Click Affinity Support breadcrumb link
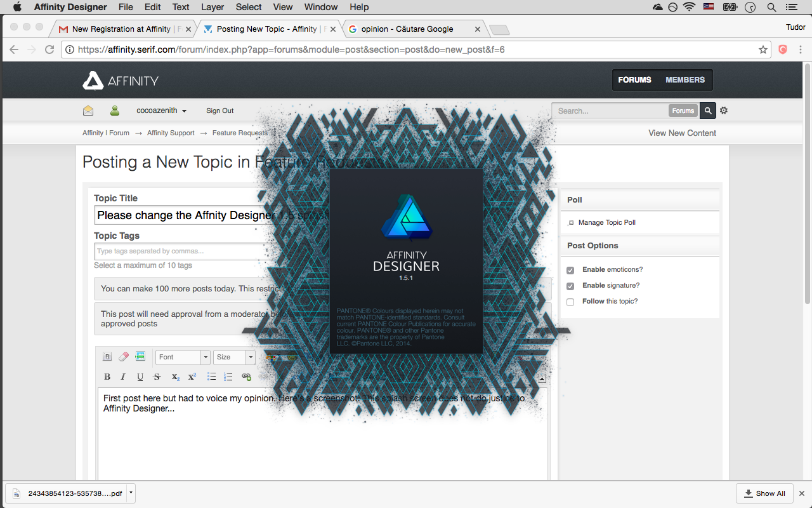 (x=171, y=133)
